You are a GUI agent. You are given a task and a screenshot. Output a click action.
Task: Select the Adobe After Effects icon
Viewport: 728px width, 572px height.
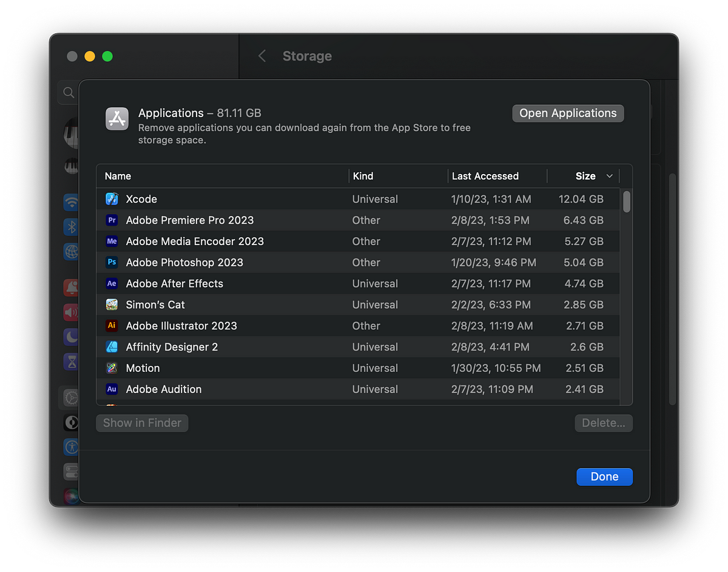pyautogui.click(x=112, y=284)
